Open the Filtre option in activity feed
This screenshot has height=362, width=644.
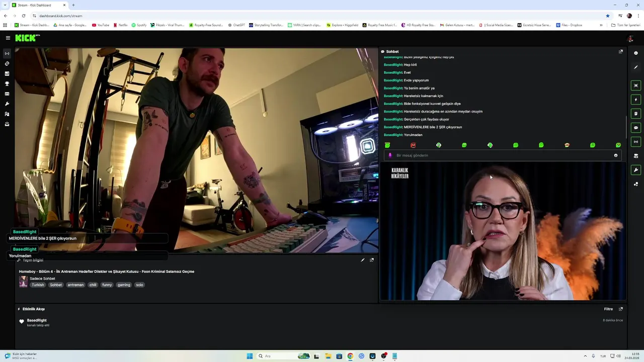608,309
